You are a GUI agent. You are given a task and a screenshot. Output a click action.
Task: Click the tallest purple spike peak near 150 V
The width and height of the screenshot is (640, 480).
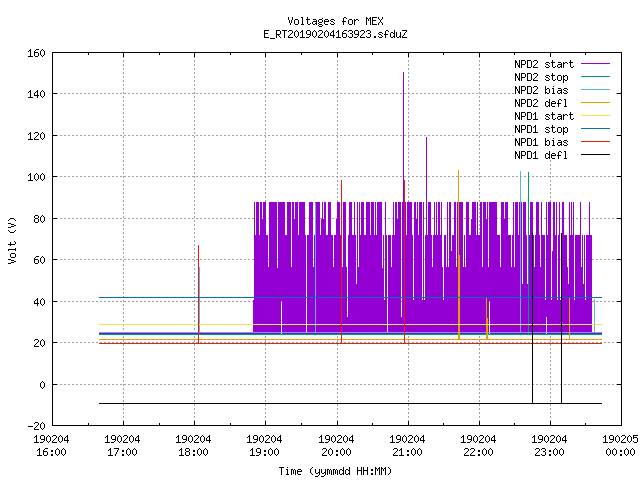coord(404,73)
